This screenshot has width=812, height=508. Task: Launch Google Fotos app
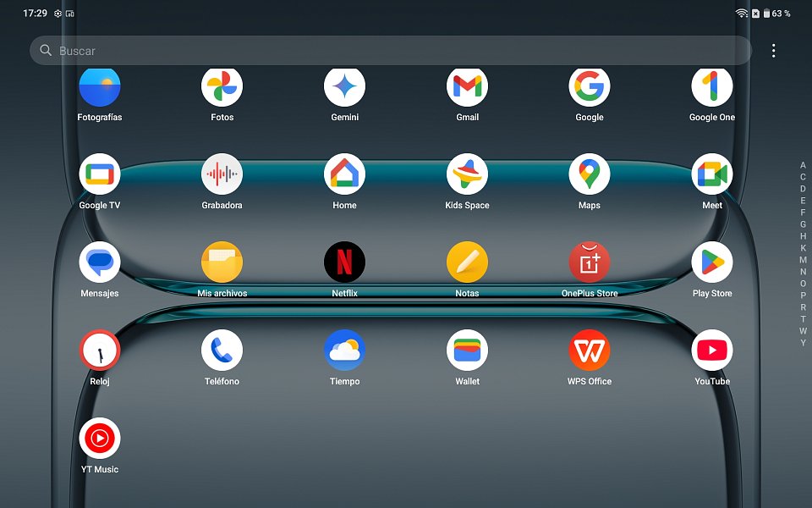click(x=222, y=87)
